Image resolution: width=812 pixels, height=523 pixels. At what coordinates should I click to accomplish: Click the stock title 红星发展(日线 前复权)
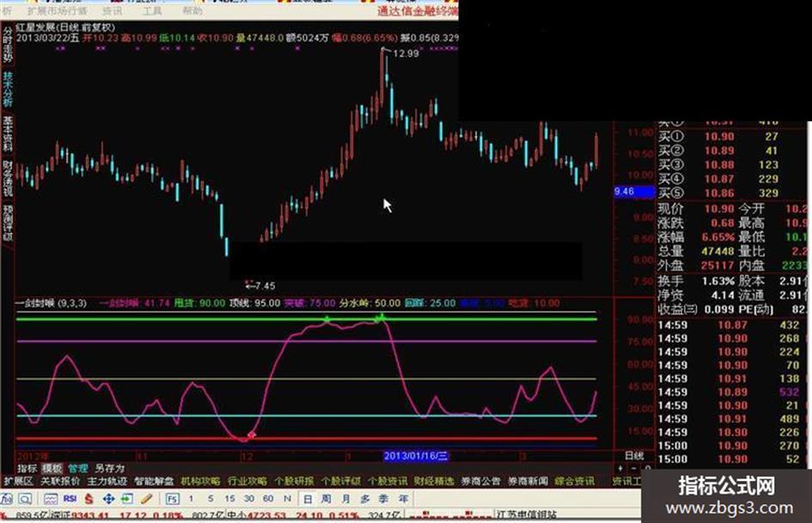pyautogui.click(x=66, y=27)
